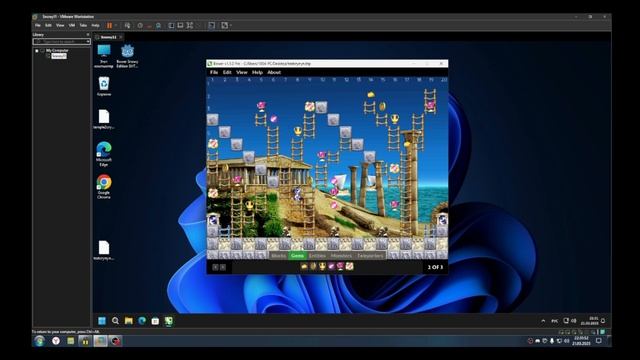Open VMware Workstation Tabs menu
Screen dimensions: 640x360
[x=83, y=25]
